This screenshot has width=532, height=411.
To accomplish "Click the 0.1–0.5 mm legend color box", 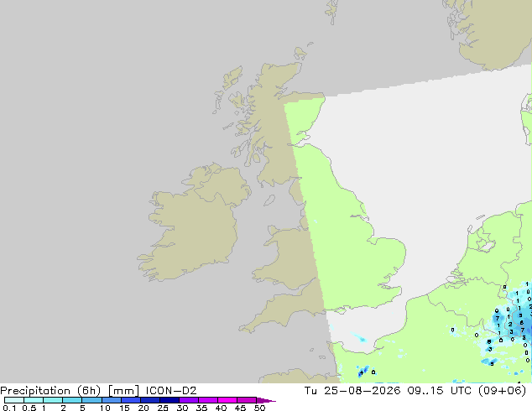I will [14, 400].
